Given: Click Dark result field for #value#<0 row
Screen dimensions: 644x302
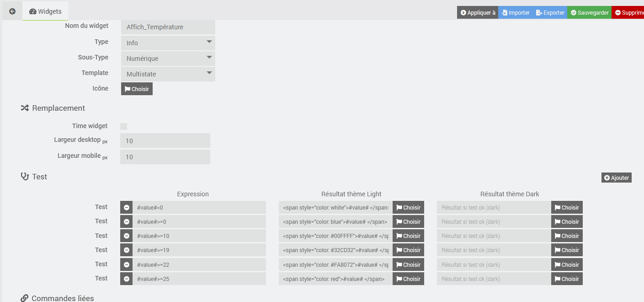Looking at the screenshot, I should coord(494,207).
